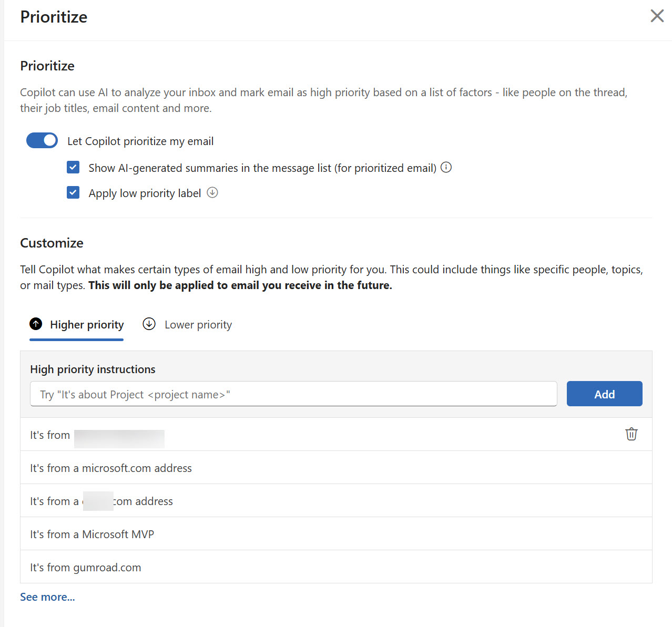Image resolution: width=672 pixels, height=627 pixels.
Task: Disable the Let Copilot prioritize my email toggle
Action: (x=42, y=140)
